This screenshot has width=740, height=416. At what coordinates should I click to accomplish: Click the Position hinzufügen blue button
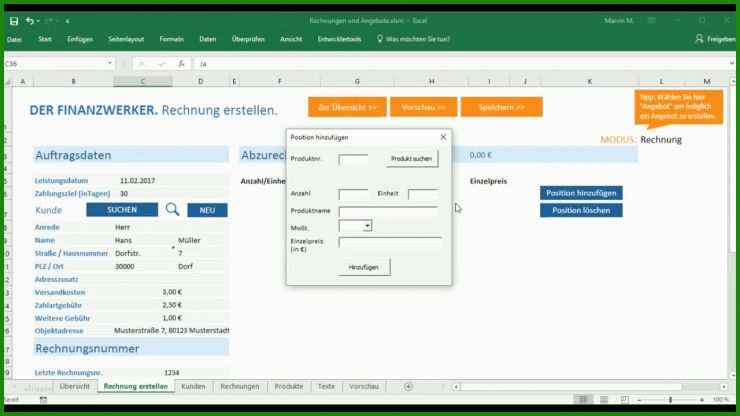click(581, 193)
